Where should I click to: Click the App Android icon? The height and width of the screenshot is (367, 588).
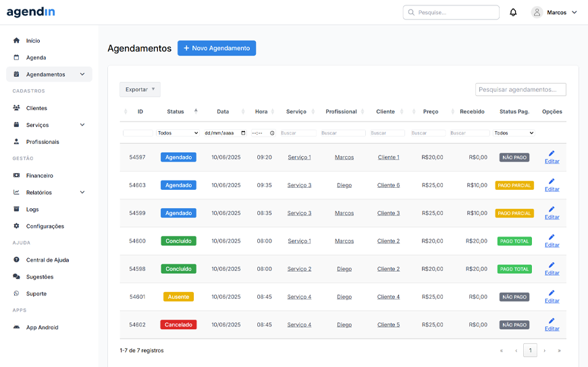point(16,328)
